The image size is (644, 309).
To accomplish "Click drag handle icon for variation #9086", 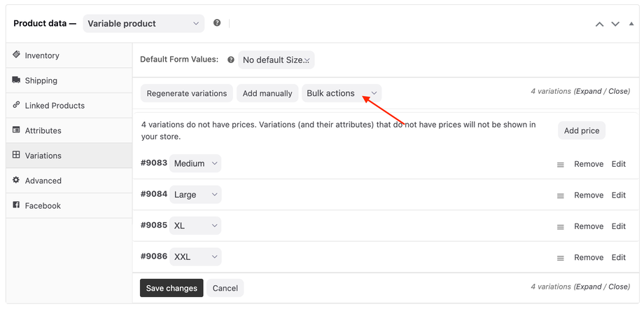I will click(560, 258).
